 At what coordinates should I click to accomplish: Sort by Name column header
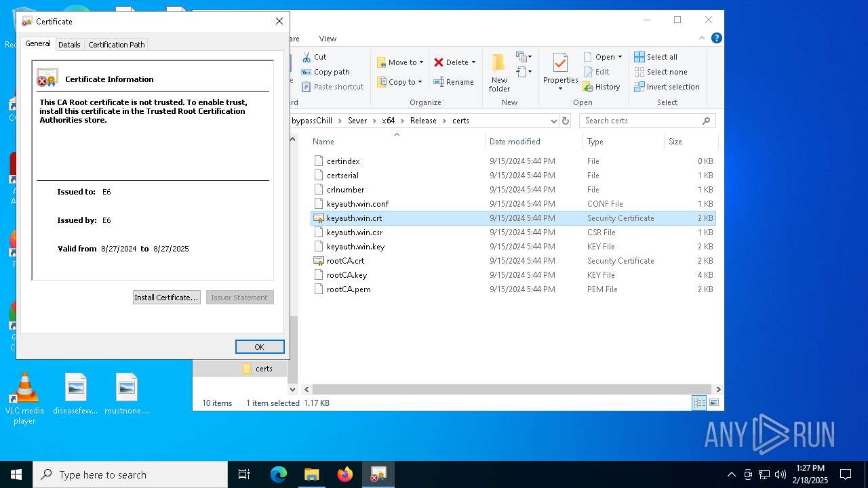tap(397, 142)
